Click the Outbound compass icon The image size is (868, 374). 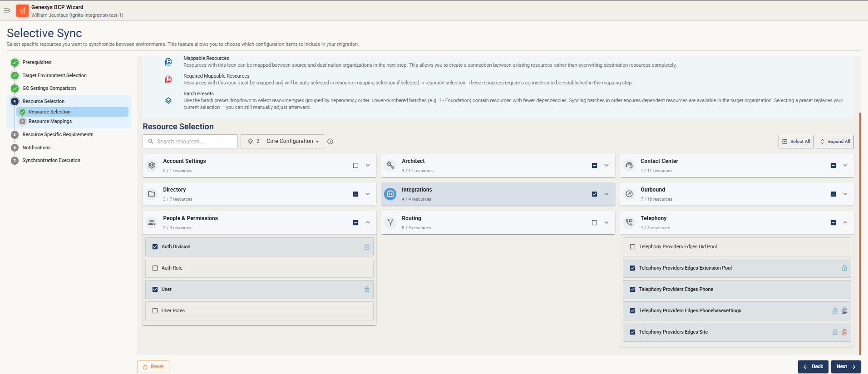(x=629, y=194)
